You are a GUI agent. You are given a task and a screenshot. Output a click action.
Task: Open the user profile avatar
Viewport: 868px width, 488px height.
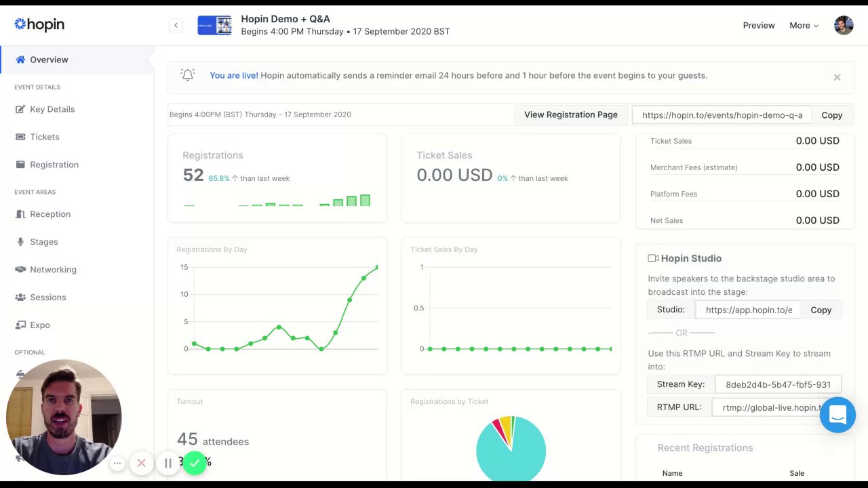coord(844,25)
